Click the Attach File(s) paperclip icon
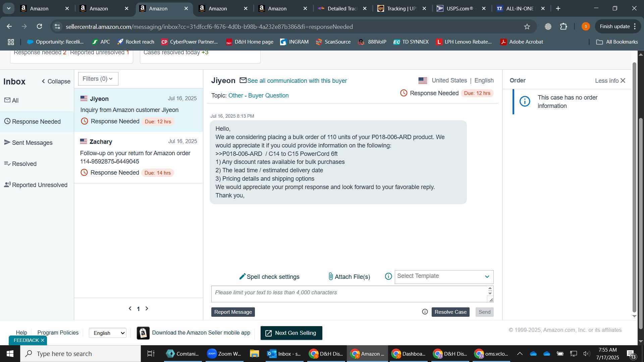 click(331, 277)
